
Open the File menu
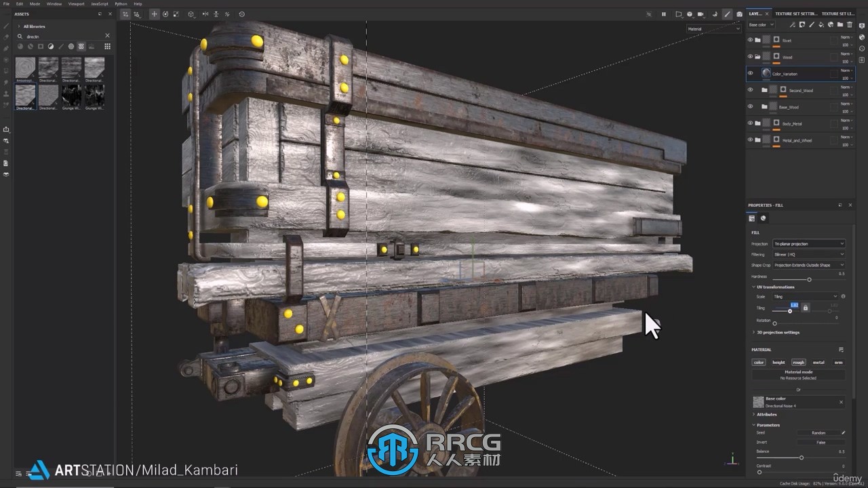point(6,3)
